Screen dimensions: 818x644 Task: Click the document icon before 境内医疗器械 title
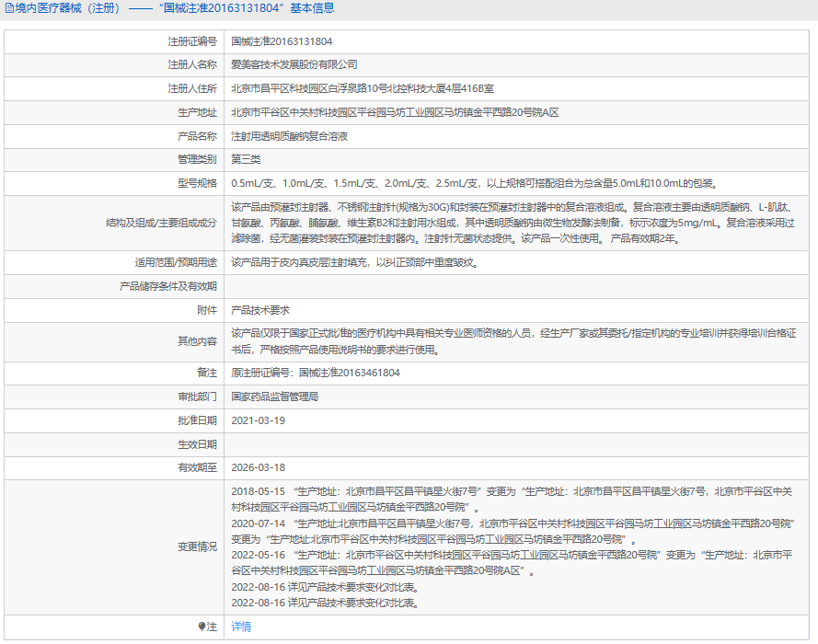click(x=9, y=8)
